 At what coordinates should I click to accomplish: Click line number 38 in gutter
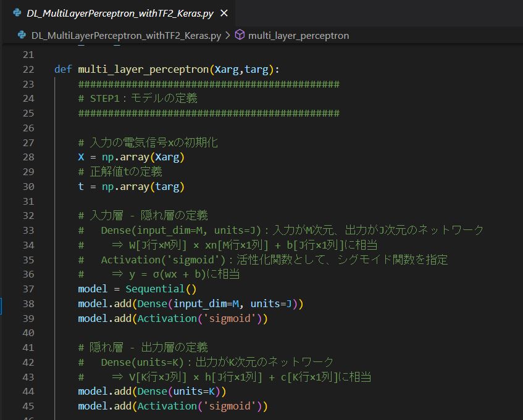(28, 303)
